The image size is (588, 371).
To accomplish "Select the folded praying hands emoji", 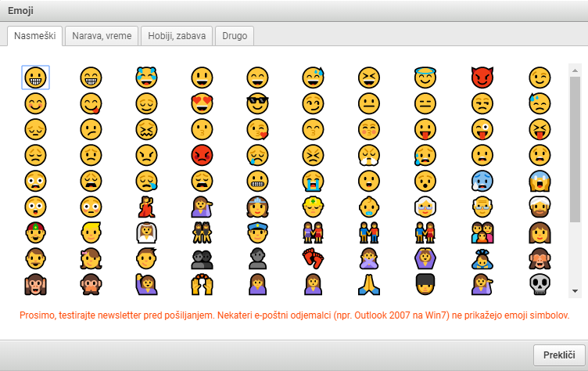I will (x=370, y=283).
